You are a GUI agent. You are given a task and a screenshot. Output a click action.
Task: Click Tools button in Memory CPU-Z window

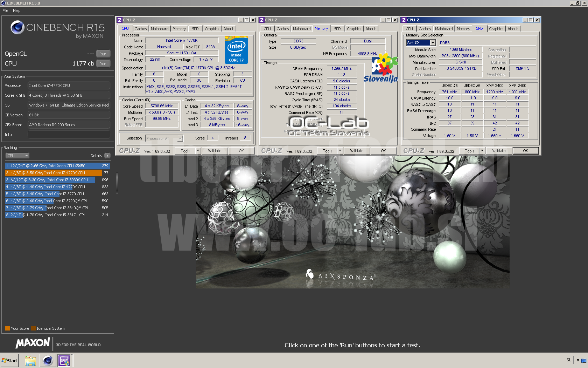tap(327, 151)
